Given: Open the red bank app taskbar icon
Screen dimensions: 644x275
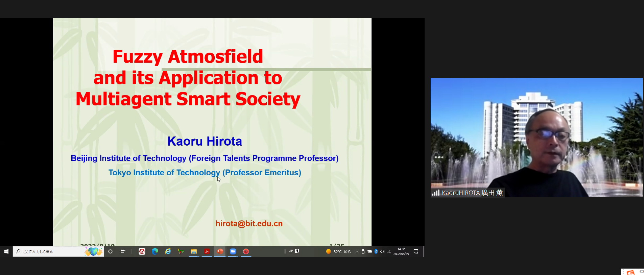Looking at the screenshot, I should tap(142, 251).
